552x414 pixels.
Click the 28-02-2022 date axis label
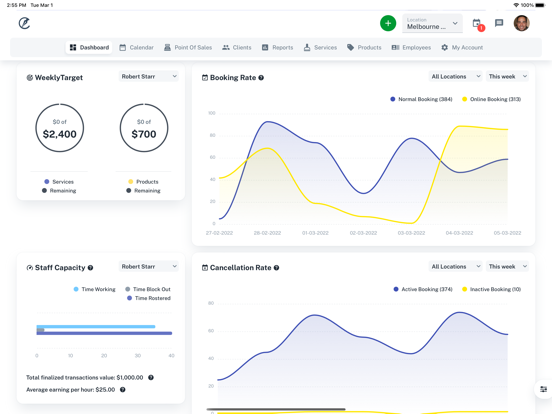267,233
